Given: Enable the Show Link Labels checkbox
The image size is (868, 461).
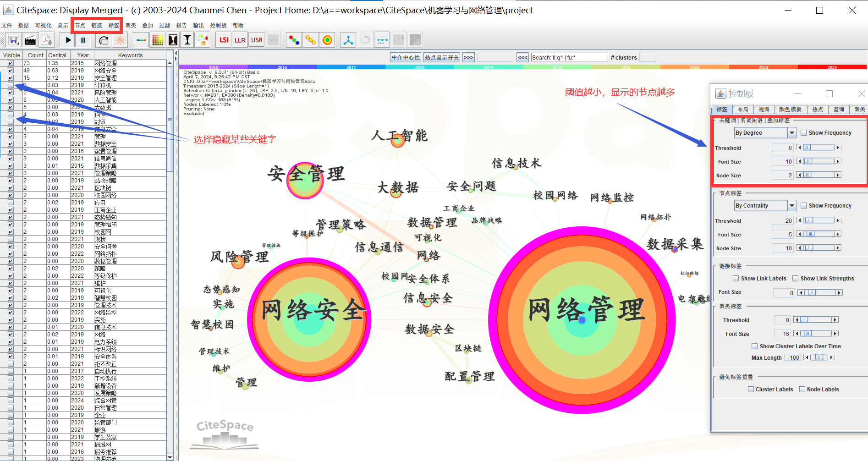Looking at the screenshot, I should click(736, 279).
